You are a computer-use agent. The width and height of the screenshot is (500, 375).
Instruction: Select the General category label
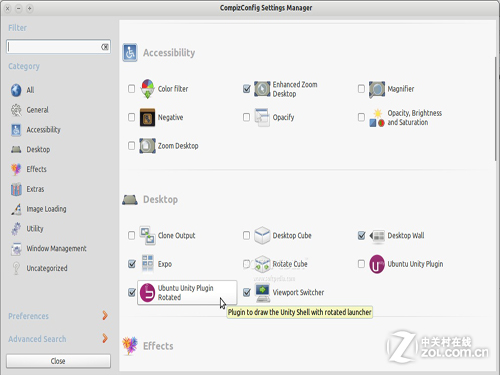[x=37, y=110]
